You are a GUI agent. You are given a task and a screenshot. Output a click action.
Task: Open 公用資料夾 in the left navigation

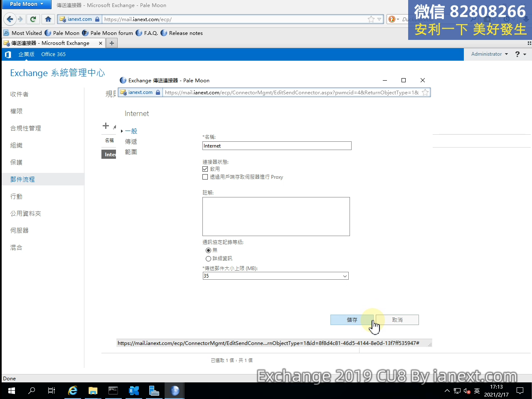[26, 214]
